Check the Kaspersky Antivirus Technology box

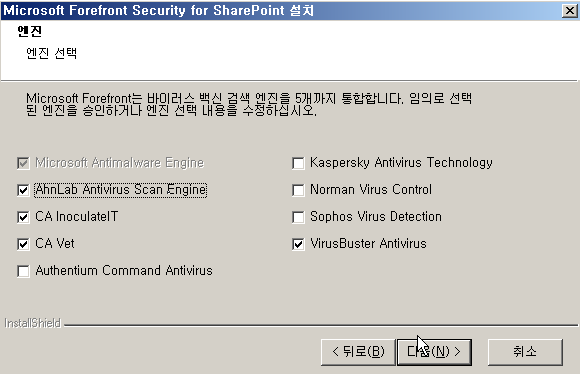[298, 163]
